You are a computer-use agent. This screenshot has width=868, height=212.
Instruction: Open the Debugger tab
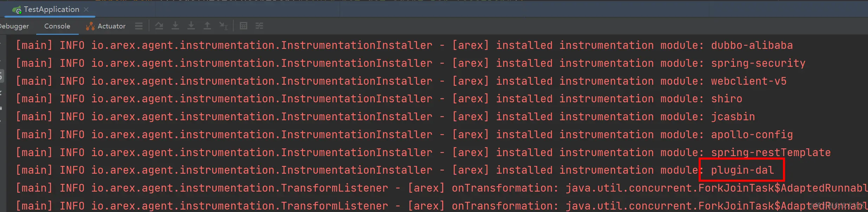click(x=14, y=26)
